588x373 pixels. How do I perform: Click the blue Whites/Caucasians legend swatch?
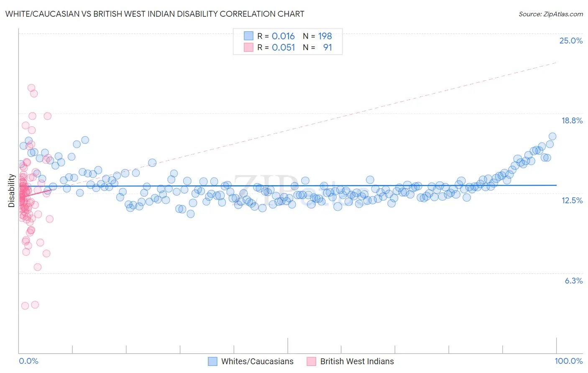pos(212,361)
